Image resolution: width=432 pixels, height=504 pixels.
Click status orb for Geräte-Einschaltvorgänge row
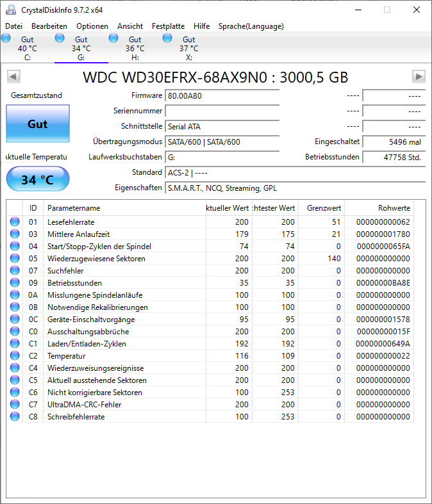click(x=15, y=319)
